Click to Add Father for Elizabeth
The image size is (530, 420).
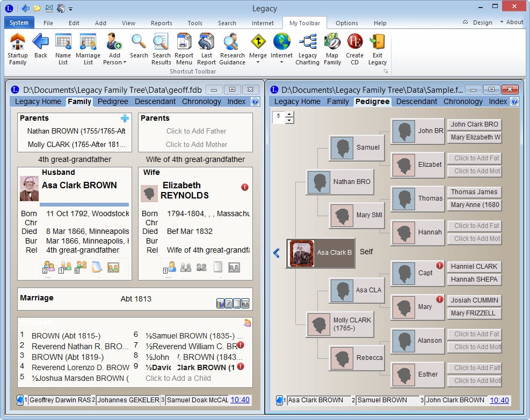tap(196, 131)
